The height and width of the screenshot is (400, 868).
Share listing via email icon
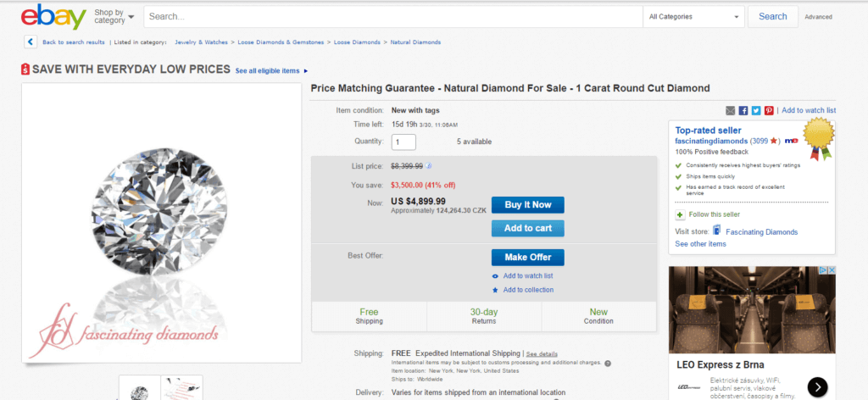(730, 111)
